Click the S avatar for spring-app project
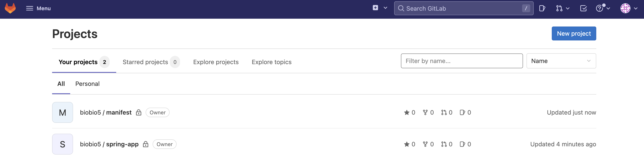This screenshot has width=644, height=160. click(63, 144)
